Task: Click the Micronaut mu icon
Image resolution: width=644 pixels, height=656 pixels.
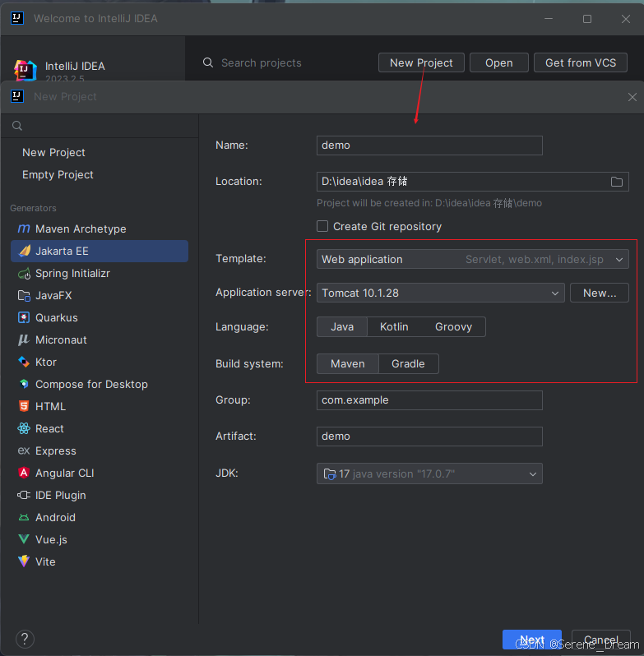Action: 24,340
